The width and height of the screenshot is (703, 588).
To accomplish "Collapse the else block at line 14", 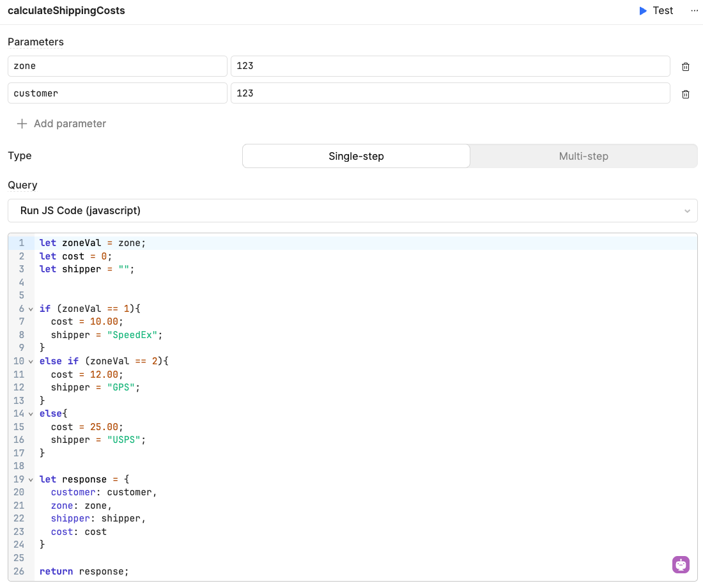I will (x=31, y=414).
